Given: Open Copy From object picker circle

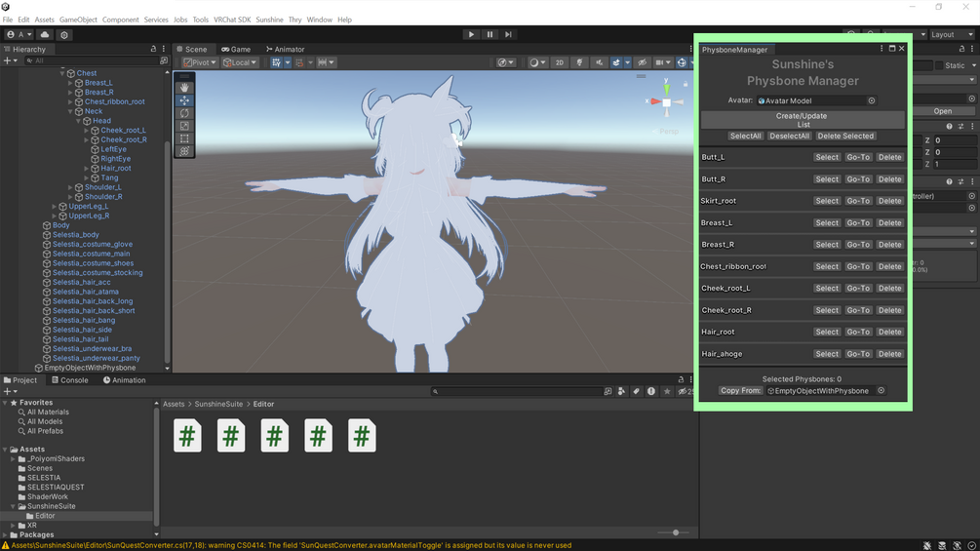Looking at the screenshot, I should [881, 390].
